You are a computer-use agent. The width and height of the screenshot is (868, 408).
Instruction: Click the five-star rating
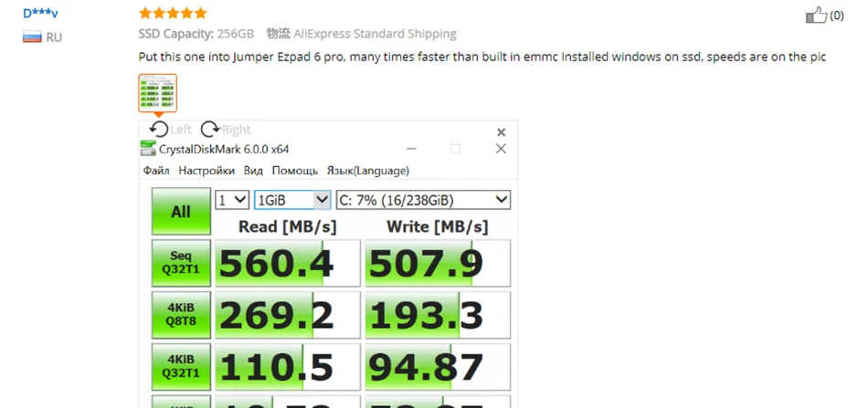pos(172,14)
